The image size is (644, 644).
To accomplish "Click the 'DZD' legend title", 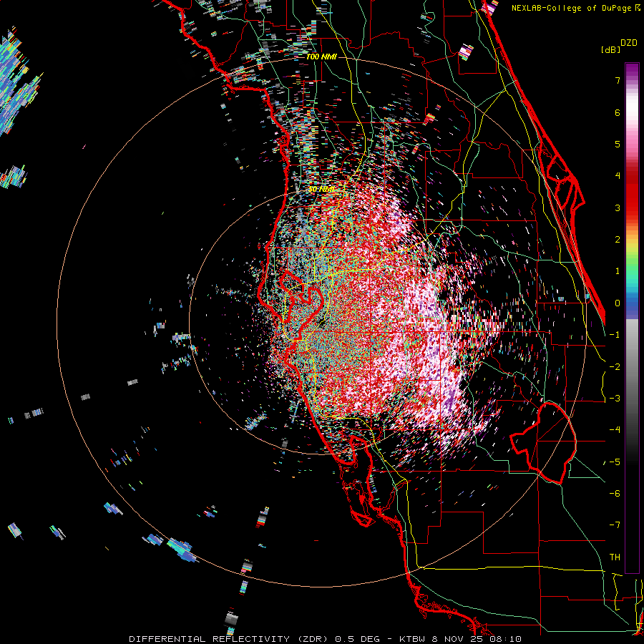I will 628,43.
